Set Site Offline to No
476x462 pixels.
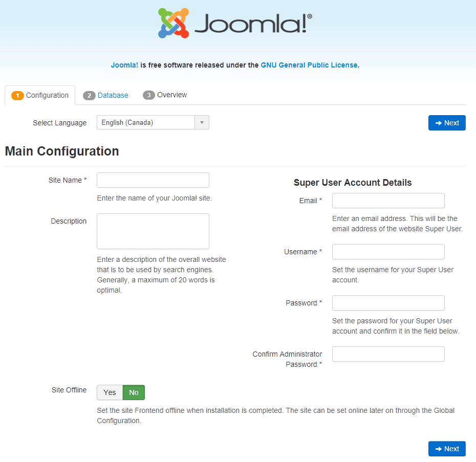tap(134, 392)
